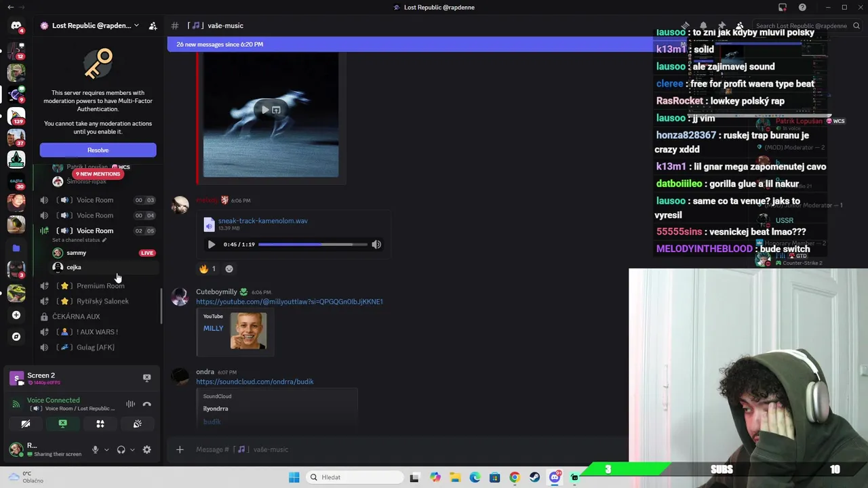Viewport: 868px width, 488px height.
Task: Open File Explorer from taskbar
Action: [x=455, y=477]
